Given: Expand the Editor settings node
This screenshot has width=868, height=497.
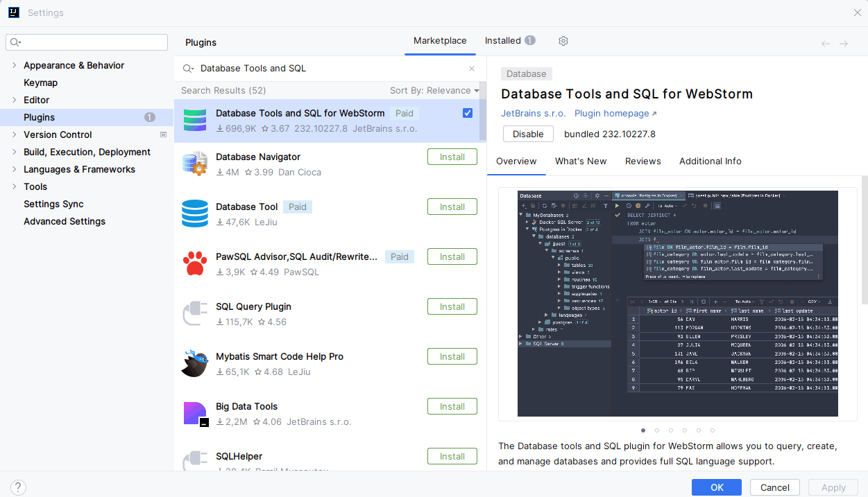Looking at the screenshot, I should point(14,100).
